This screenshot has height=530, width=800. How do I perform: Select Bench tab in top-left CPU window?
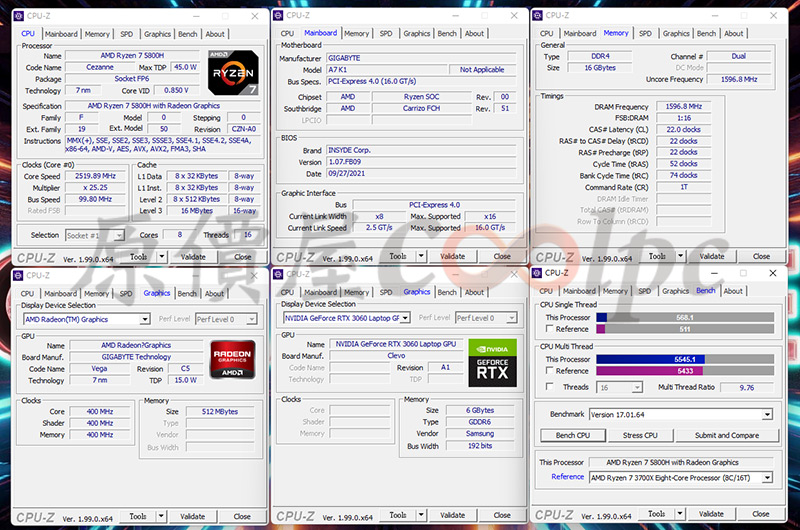coord(188,34)
